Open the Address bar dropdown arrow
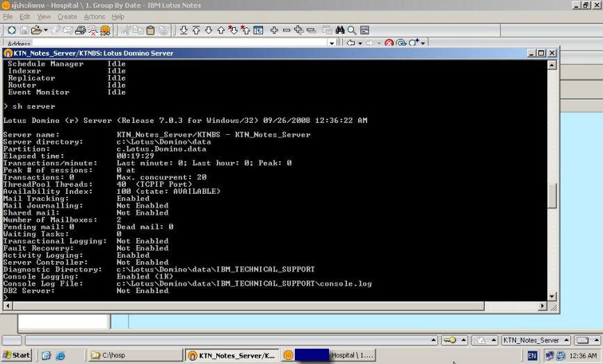Viewport: 603px width, 364px height. (332, 43)
